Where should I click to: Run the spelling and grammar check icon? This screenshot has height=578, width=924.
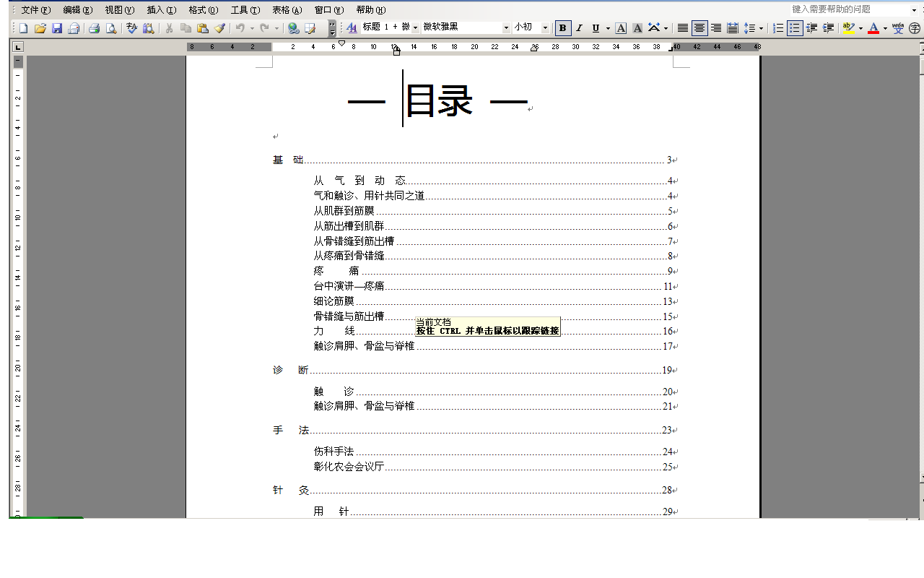[132, 28]
